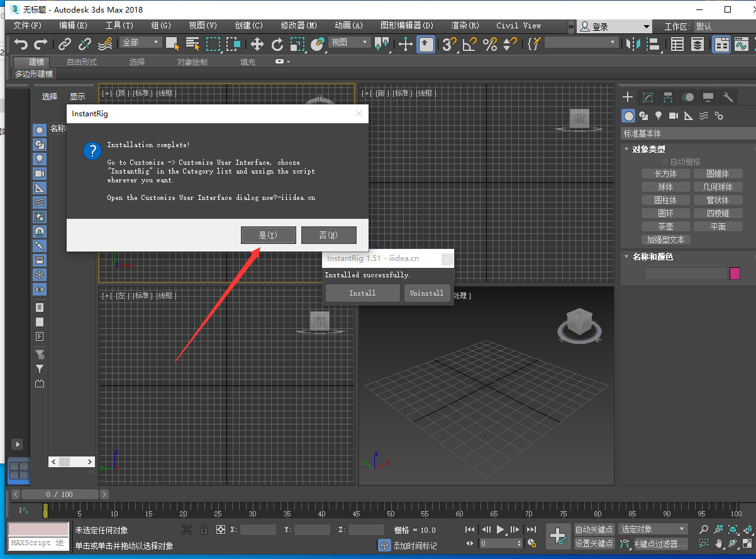Open the 登录 sign-in dropdown
Screen dimensions: 756x559
coord(615,26)
